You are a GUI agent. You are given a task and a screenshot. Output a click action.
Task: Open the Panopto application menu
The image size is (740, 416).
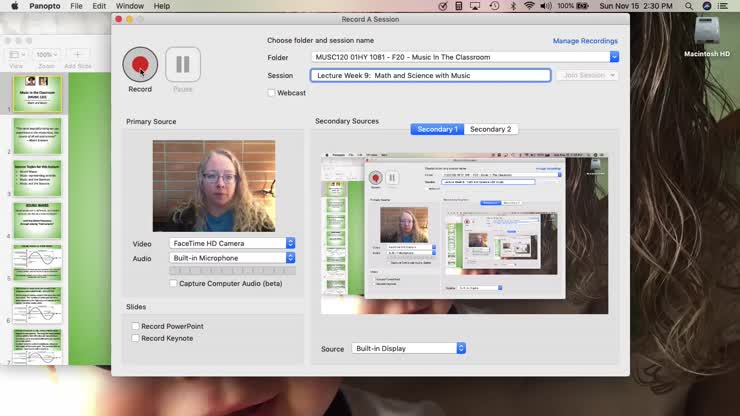click(45, 6)
